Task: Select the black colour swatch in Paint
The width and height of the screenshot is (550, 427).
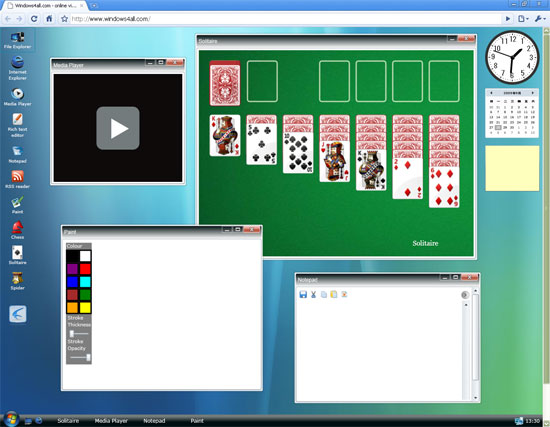Action: point(73,256)
